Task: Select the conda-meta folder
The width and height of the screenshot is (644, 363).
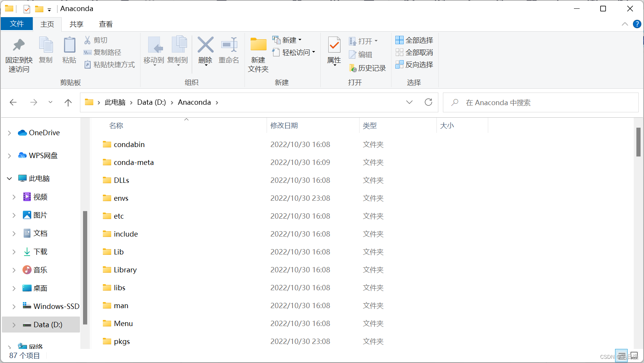Action: (x=134, y=162)
